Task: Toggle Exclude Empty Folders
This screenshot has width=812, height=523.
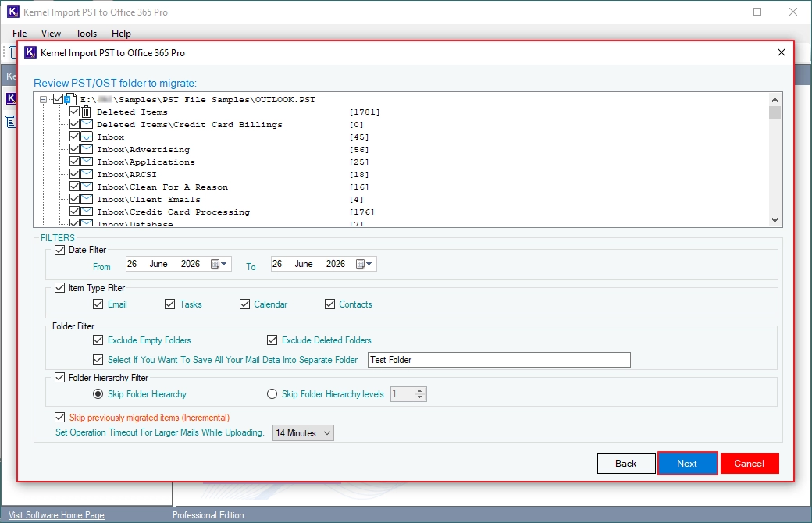Action: 98,340
